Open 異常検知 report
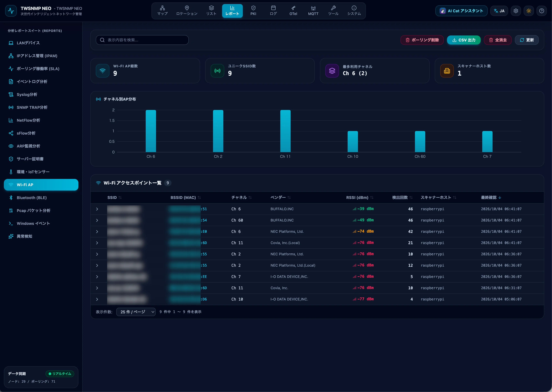The height and width of the screenshot is (392, 552). 41,236
